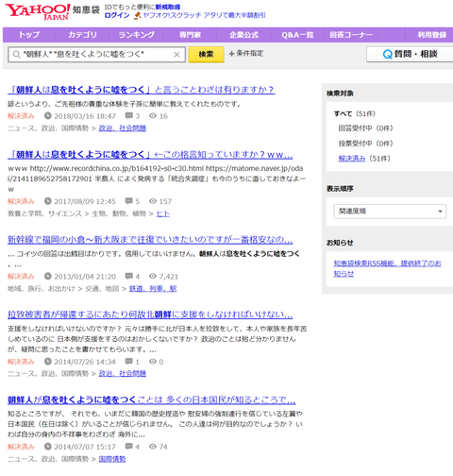Click the eye views icon beside 157
The height and width of the screenshot is (476, 453).
[x=153, y=201]
